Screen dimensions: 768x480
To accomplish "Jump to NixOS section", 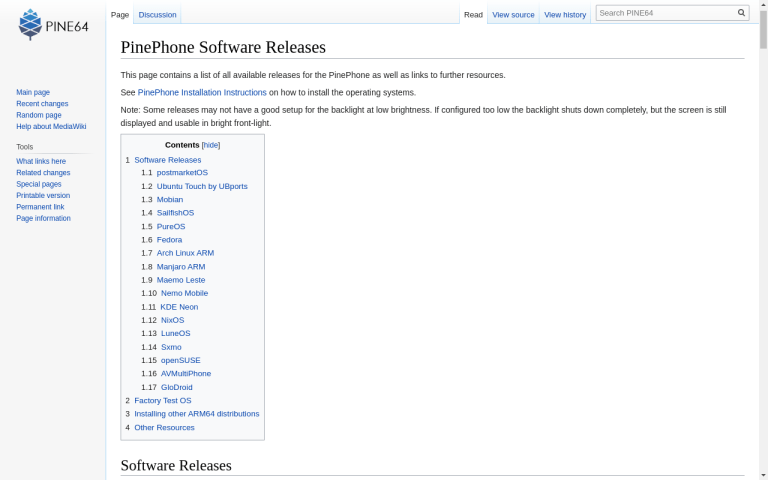I will [172, 320].
